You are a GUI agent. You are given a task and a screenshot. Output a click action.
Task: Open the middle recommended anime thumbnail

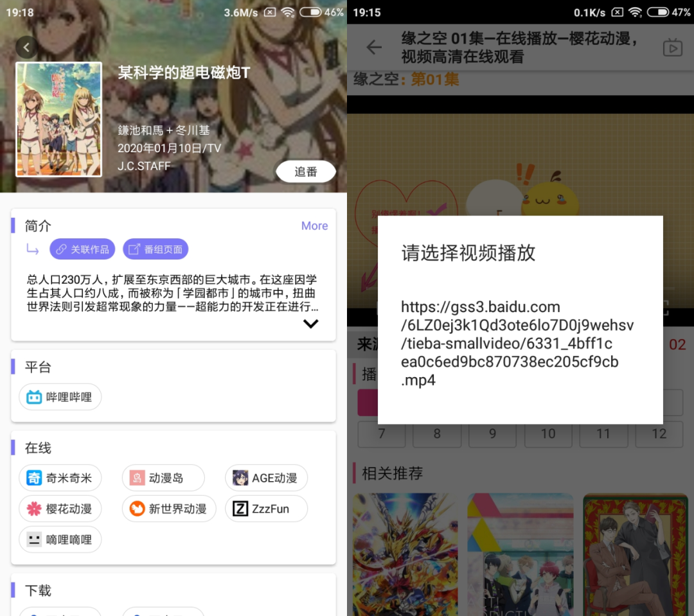(520, 554)
